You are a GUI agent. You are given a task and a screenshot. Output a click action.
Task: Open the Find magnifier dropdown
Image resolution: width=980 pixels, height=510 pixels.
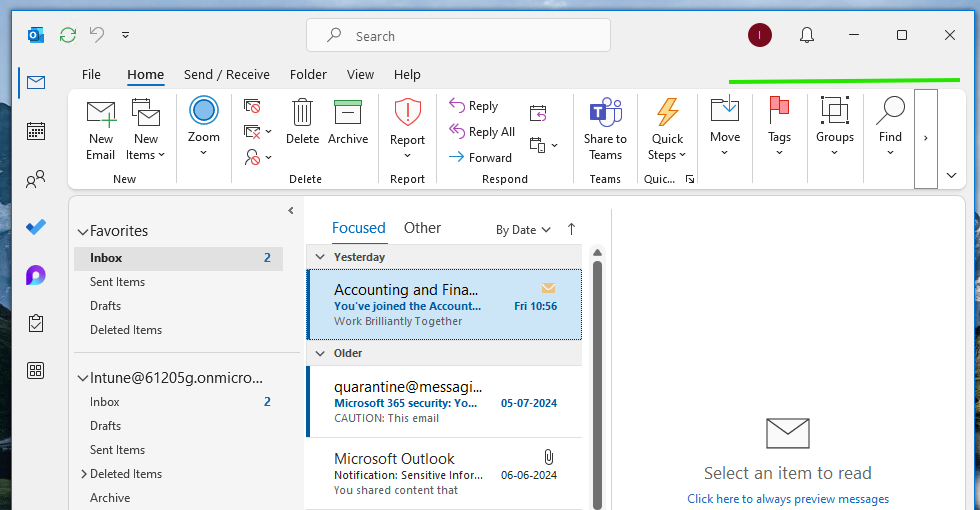click(x=890, y=126)
